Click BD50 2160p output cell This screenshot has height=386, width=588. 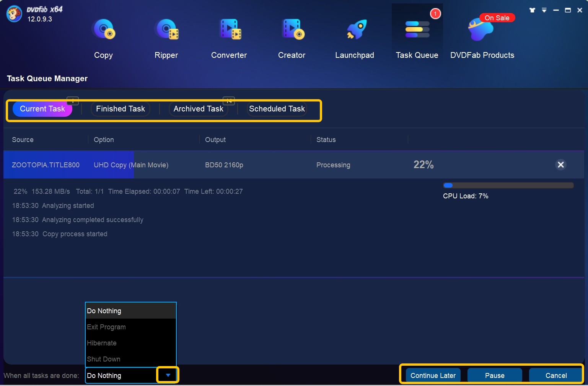(224, 165)
